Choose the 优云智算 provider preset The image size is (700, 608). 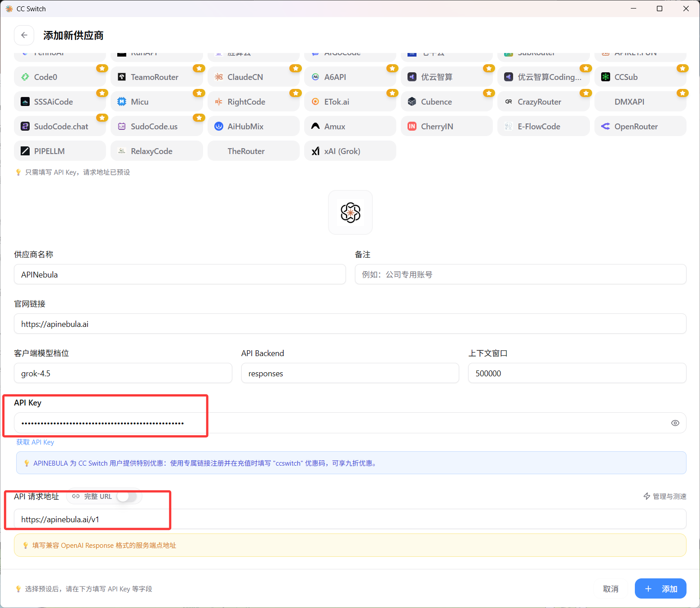pos(447,77)
